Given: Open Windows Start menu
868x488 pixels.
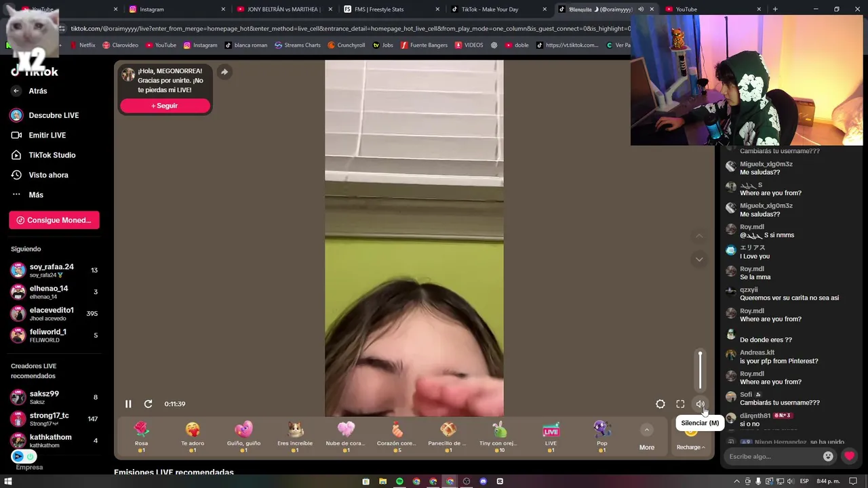Looking at the screenshot, I should pyautogui.click(x=8, y=482).
